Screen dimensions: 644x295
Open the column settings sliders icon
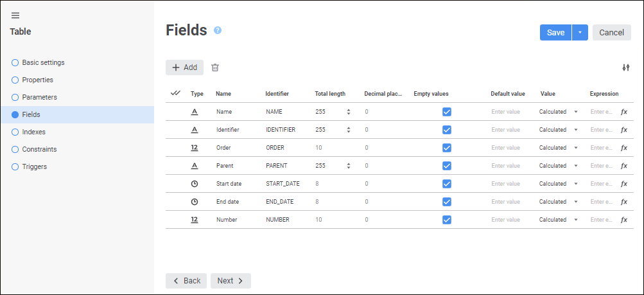626,67
